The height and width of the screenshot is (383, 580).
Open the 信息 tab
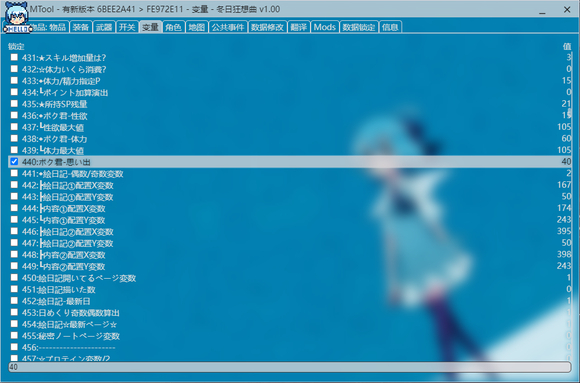click(x=390, y=27)
